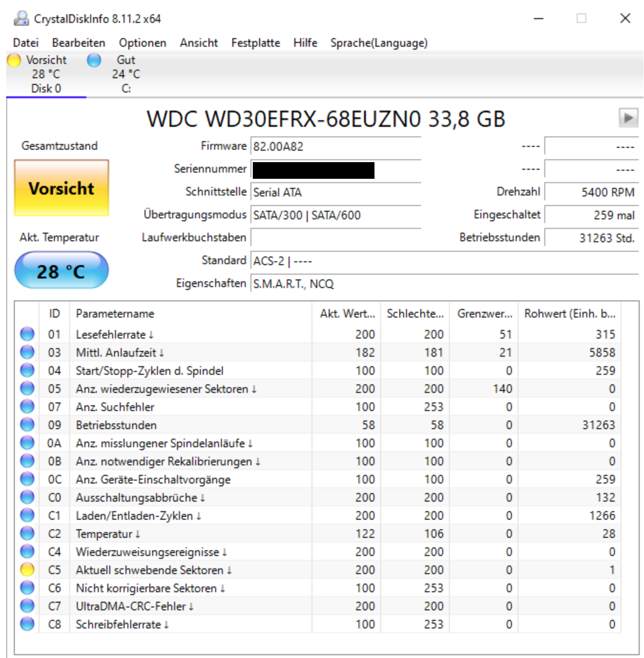This screenshot has height=658, width=644.
Task: Select the Nicht korrigierbare Sektoren text
Action: [150, 588]
